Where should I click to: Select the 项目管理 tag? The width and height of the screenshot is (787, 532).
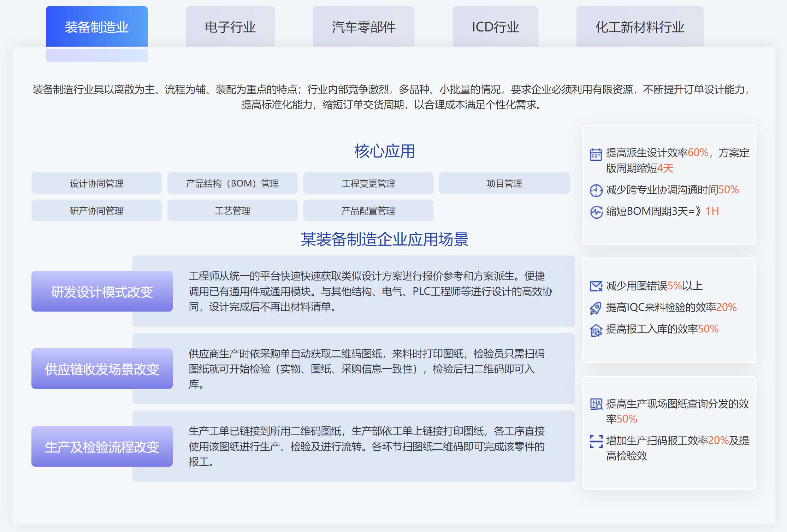tap(504, 183)
